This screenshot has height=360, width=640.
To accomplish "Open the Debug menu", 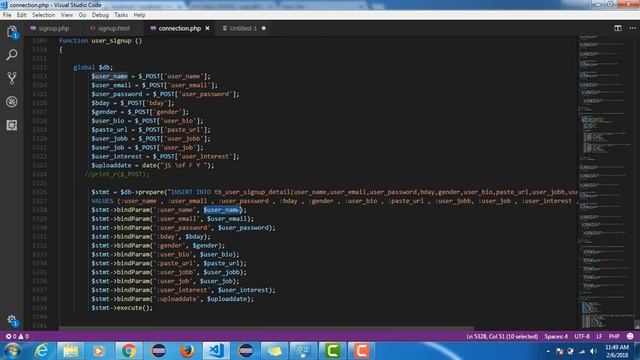I will pyautogui.click(x=100, y=15).
